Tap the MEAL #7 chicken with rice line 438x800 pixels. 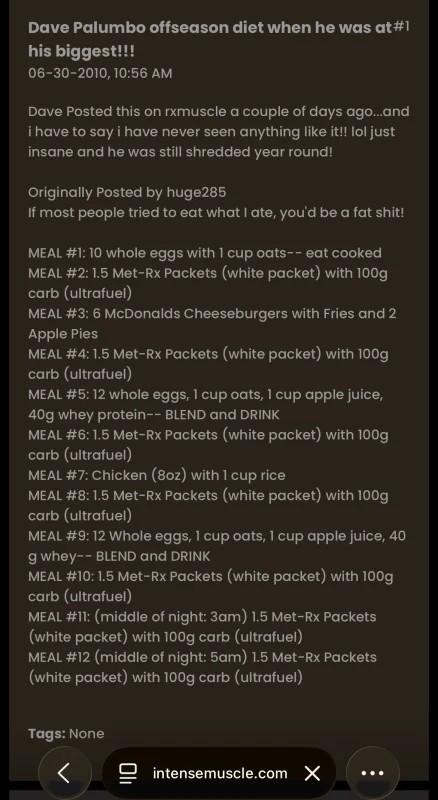[157, 476]
